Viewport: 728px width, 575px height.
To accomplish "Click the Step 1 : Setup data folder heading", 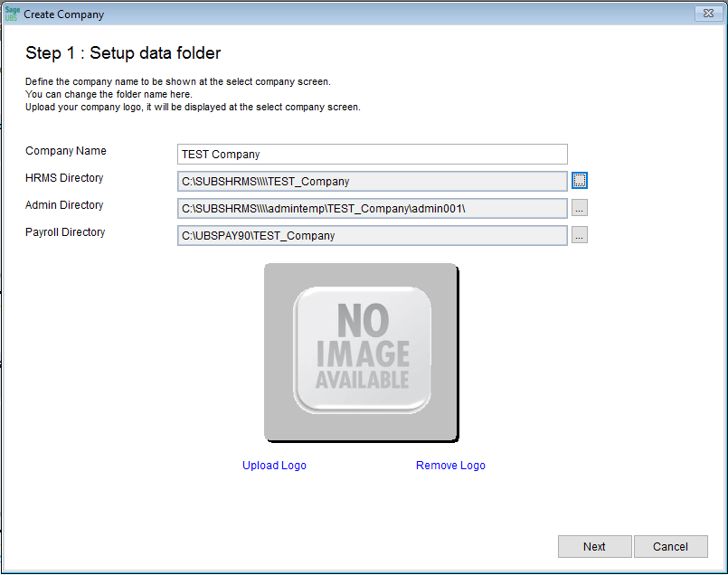I will [123, 53].
